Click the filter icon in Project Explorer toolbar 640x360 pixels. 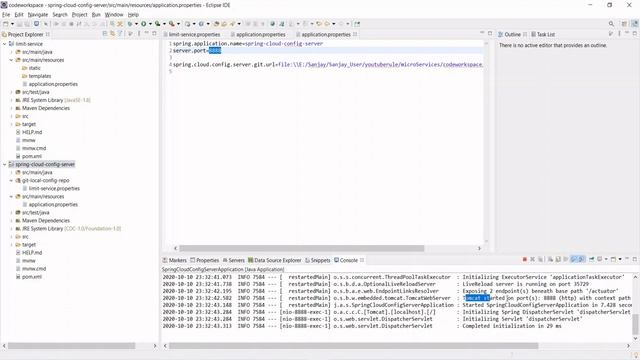click(x=120, y=34)
